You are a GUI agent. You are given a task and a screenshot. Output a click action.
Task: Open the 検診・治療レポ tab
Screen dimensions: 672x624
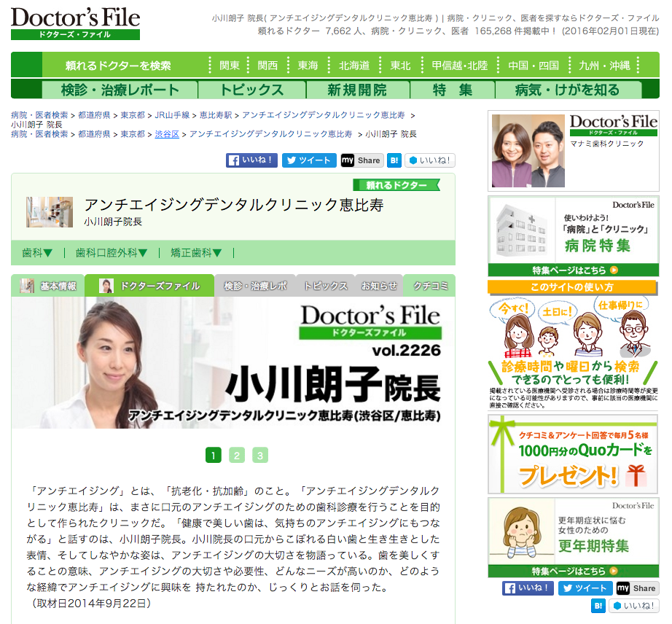pyautogui.click(x=255, y=286)
